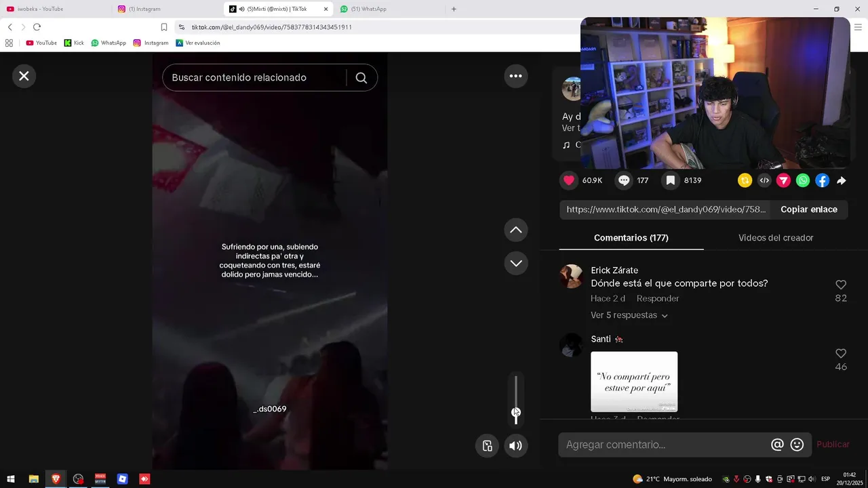Click the embed code icon

point(764,180)
